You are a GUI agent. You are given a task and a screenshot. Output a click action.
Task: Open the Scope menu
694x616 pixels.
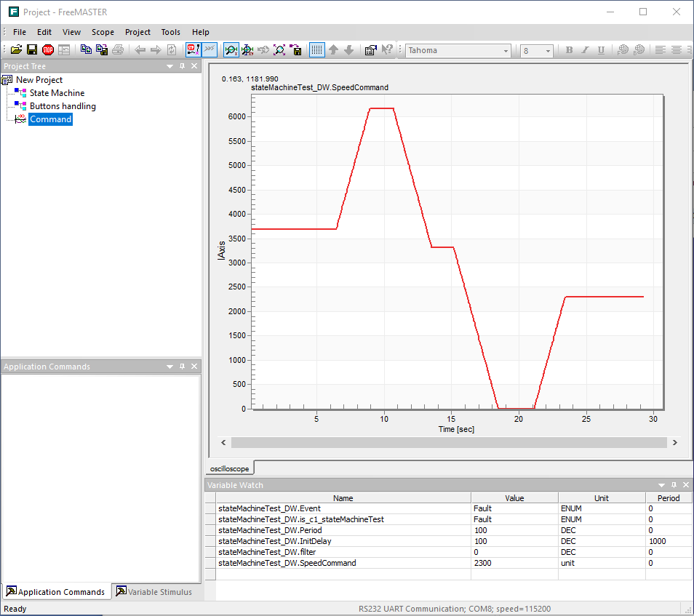click(103, 32)
